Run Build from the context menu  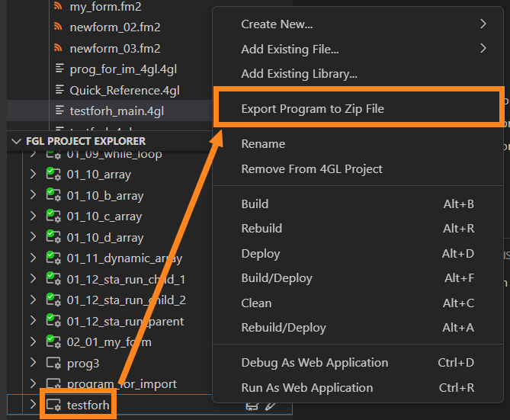[x=358, y=204]
